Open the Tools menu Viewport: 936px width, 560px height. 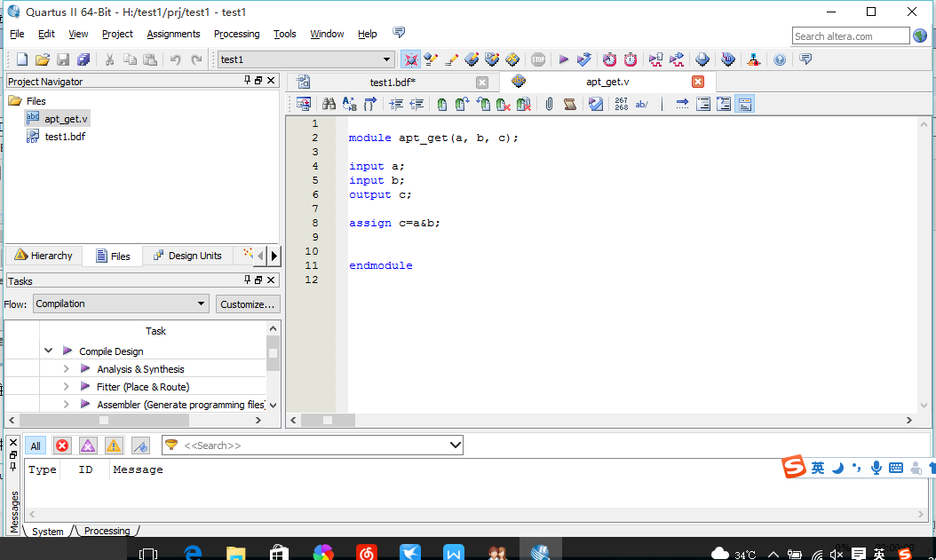[285, 34]
